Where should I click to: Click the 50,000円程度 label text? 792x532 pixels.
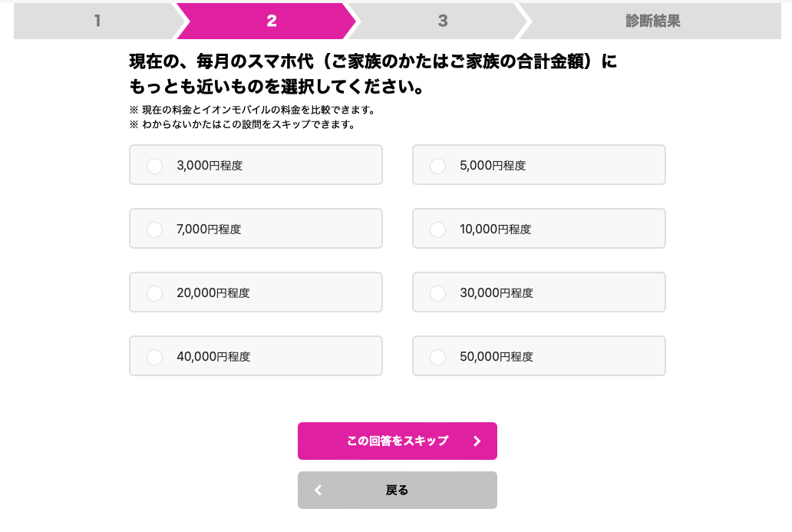[497, 356]
